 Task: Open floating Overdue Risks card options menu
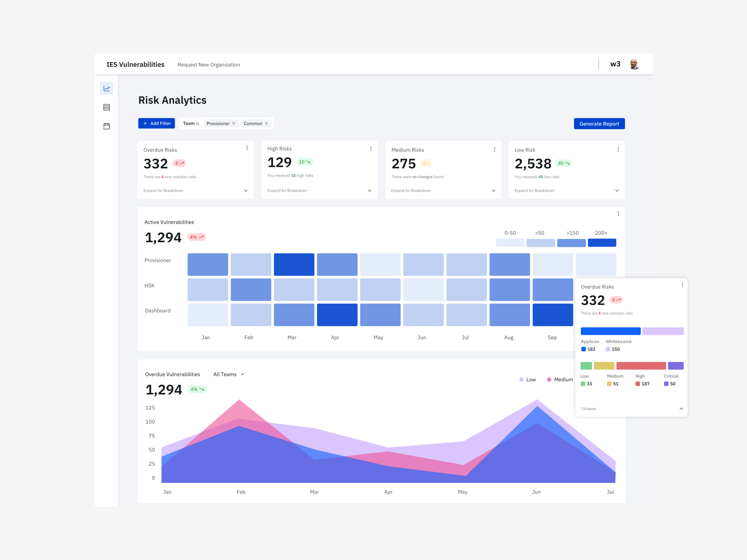click(x=683, y=285)
